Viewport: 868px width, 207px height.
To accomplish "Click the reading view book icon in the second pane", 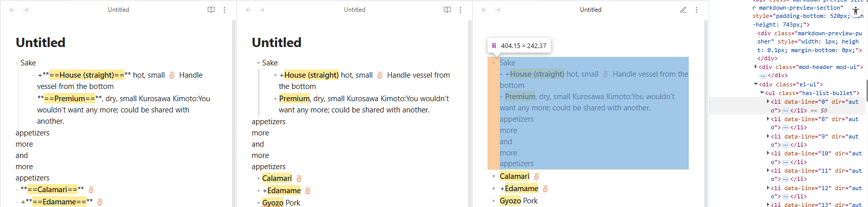I will pos(447,10).
